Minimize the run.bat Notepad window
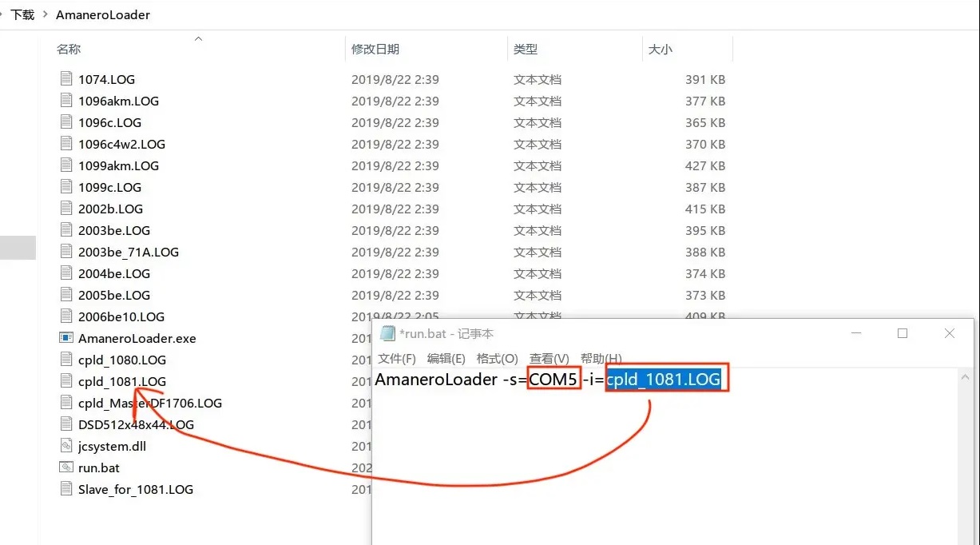This screenshot has width=980, height=545. 856,333
